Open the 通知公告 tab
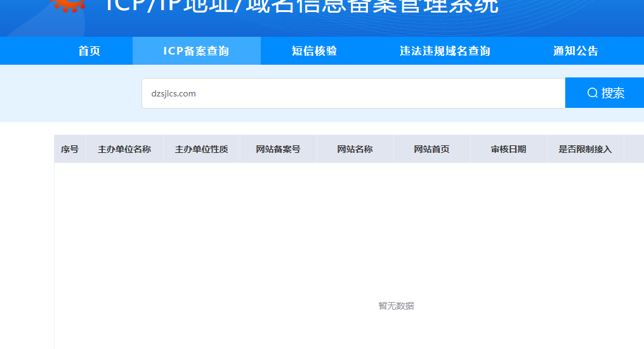The image size is (644, 349). click(575, 51)
